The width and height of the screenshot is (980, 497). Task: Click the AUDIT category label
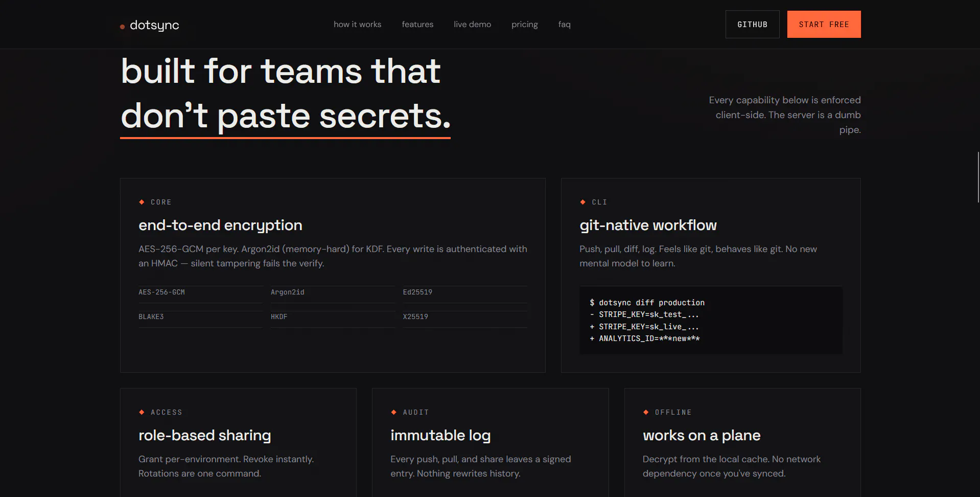click(x=416, y=413)
